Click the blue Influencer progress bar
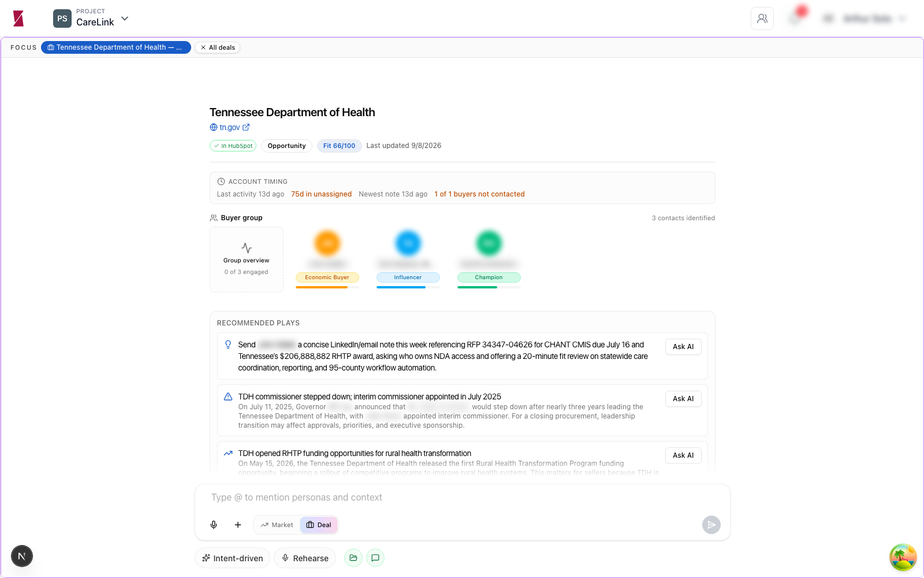 408,287
